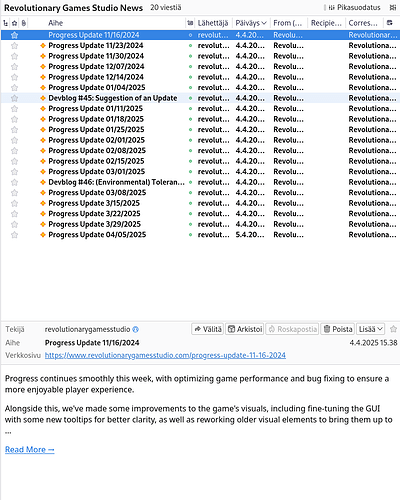Click the starred column header icon
This screenshot has width=400, height=500.
click(x=15, y=23)
